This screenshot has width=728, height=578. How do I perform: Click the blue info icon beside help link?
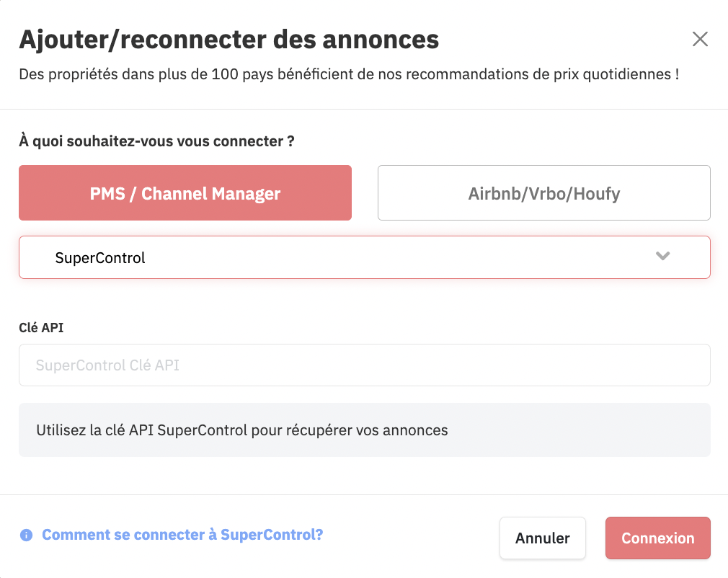[x=27, y=535]
